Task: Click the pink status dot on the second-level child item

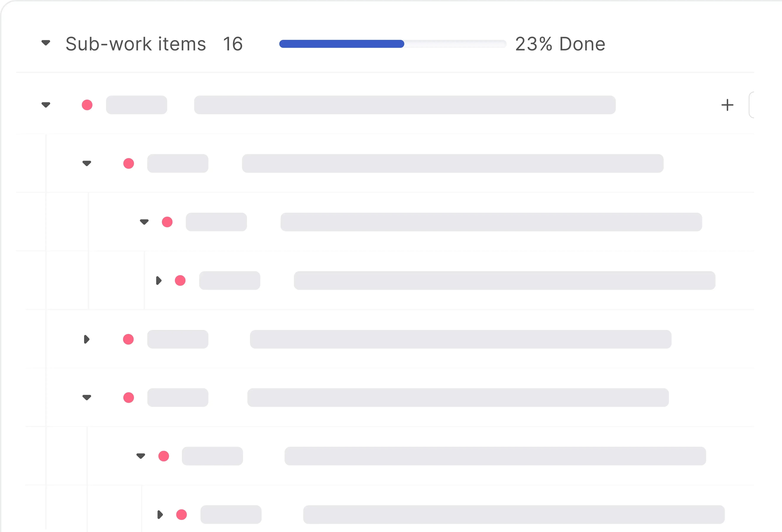Action: (167, 222)
